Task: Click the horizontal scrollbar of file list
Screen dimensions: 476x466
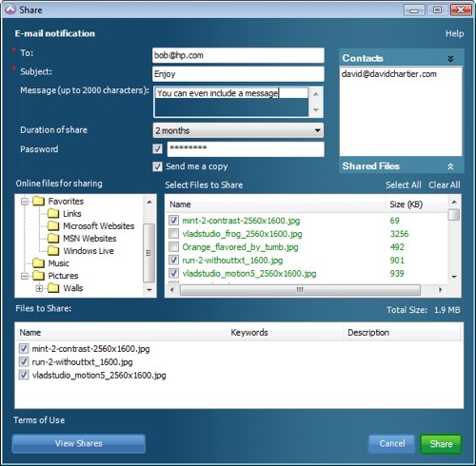Action: (x=300, y=289)
